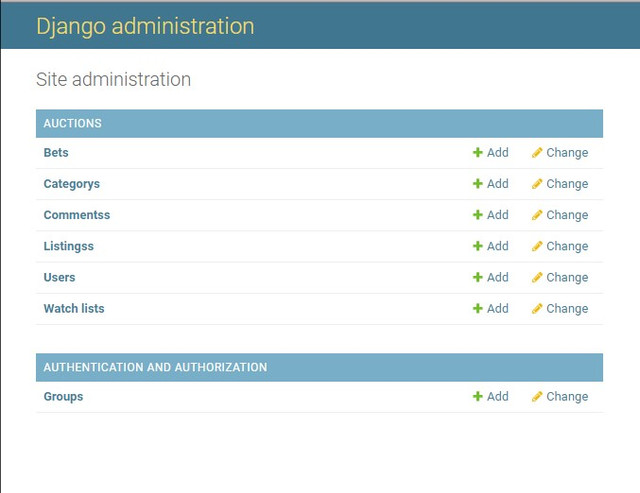The width and height of the screenshot is (640, 493).
Task: Click the plus icon in Commentss row
Action: pos(478,215)
